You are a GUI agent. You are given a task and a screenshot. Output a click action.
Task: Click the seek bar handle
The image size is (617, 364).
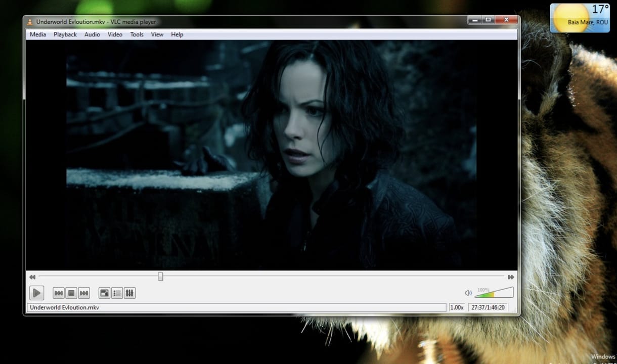[x=160, y=277]
